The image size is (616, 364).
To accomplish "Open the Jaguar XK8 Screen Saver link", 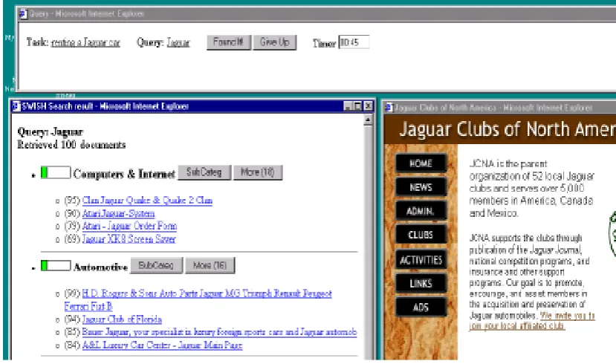I will pos(129,239).
